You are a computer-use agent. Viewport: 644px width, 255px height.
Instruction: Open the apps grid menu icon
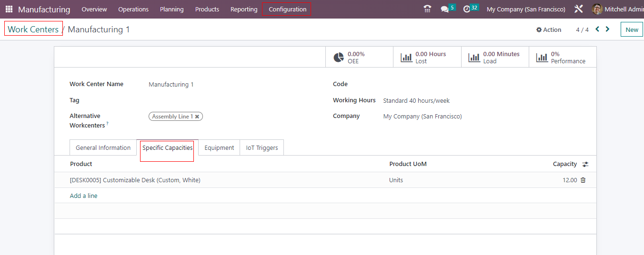(9, 9)
